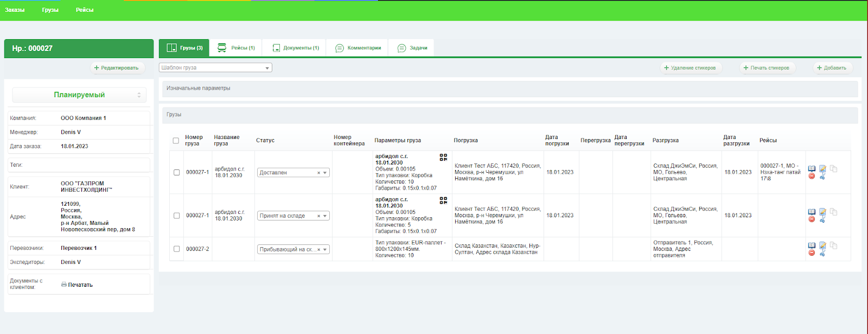Screen dimensions: 868x334
Task: Click the Печатать link
Action: click(x=80, y=285)
